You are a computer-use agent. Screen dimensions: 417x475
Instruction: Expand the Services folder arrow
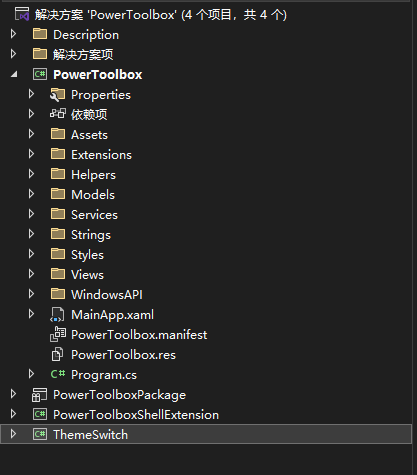pyautogui.click(x=31, y=214)
